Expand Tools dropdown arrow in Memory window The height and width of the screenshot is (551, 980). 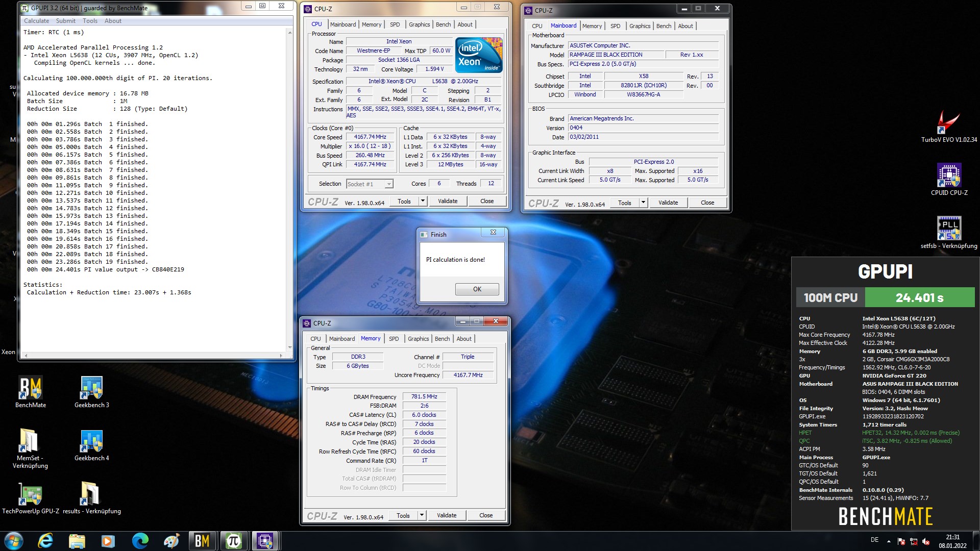[x=422, y=515]
